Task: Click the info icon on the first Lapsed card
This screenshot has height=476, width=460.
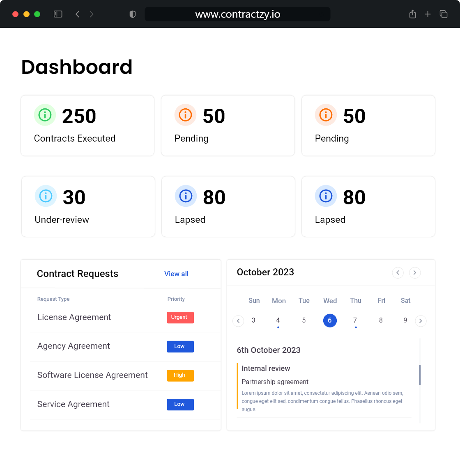Action: tap(186, 196)
